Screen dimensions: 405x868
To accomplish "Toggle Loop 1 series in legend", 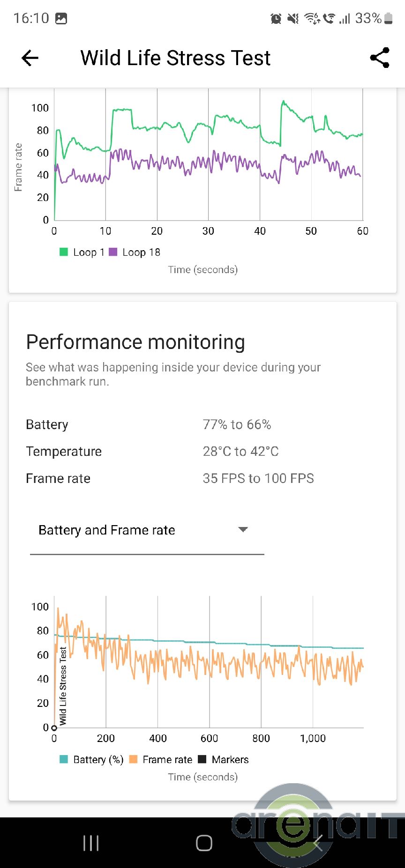I will (82, 252).
